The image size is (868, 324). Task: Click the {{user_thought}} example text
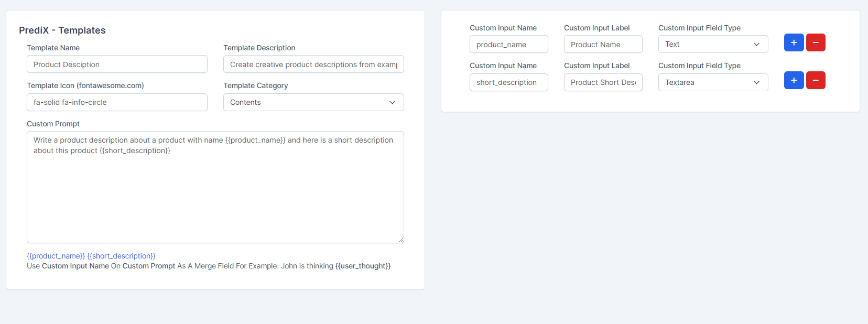363,266
